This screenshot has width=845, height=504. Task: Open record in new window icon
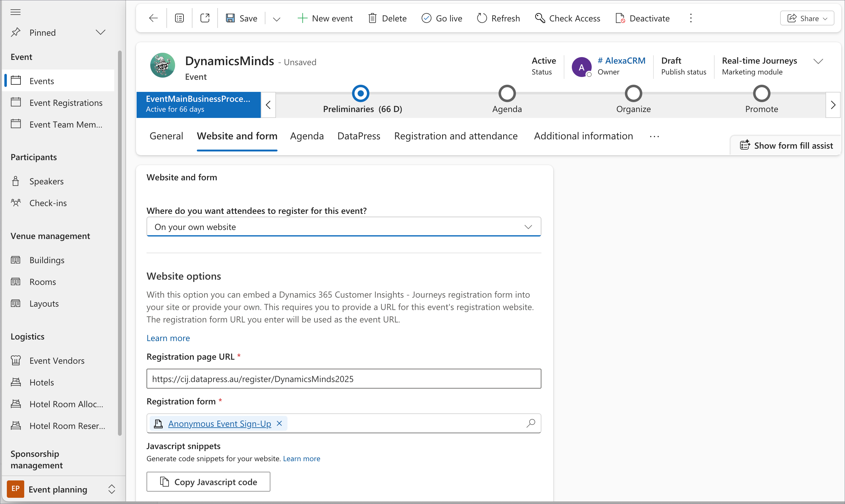(205, 18)
